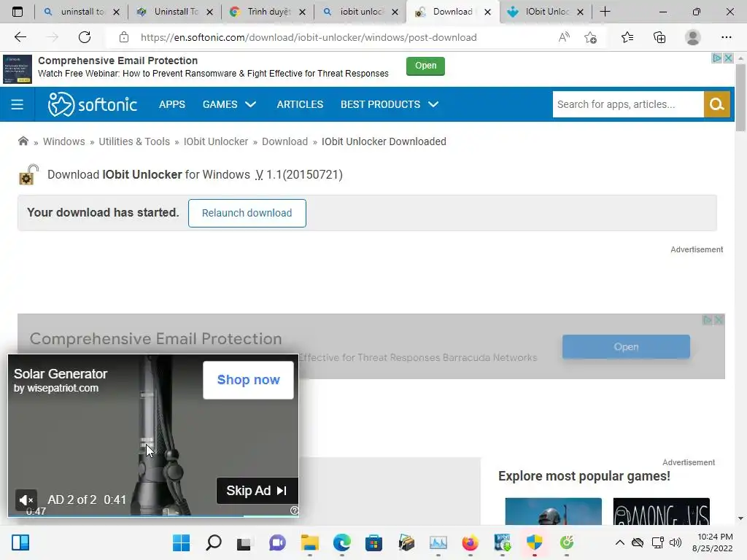Open a new browser tab

click(x=605, y=12)
